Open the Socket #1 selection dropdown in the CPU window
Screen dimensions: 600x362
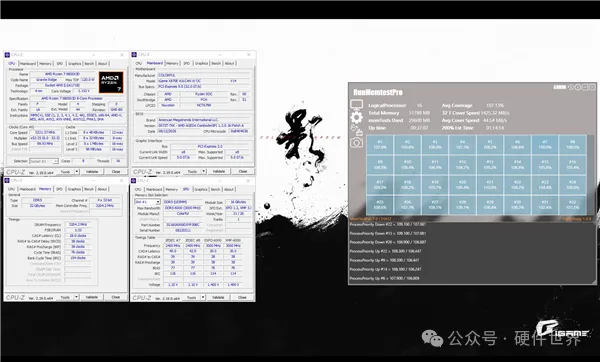tap(44, 161)
